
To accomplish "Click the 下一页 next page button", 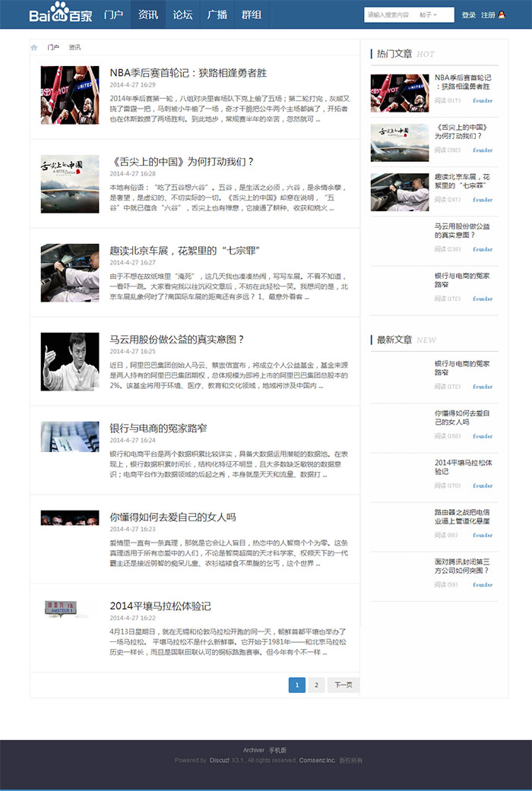I will [344, 685].
